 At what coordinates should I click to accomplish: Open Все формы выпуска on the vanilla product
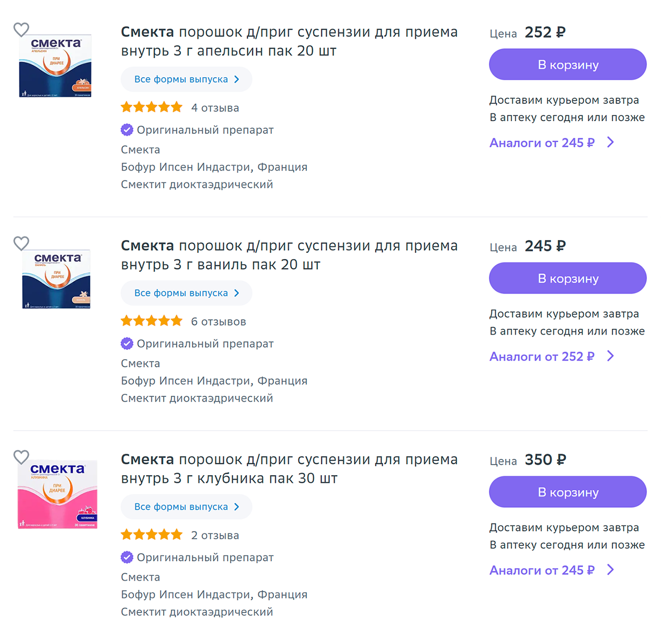(186, 293)
